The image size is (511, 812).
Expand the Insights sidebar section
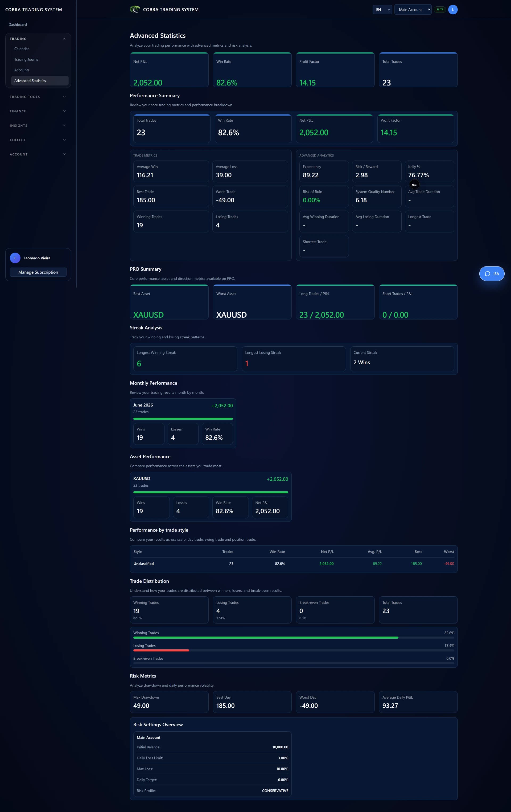click(38, 125)
